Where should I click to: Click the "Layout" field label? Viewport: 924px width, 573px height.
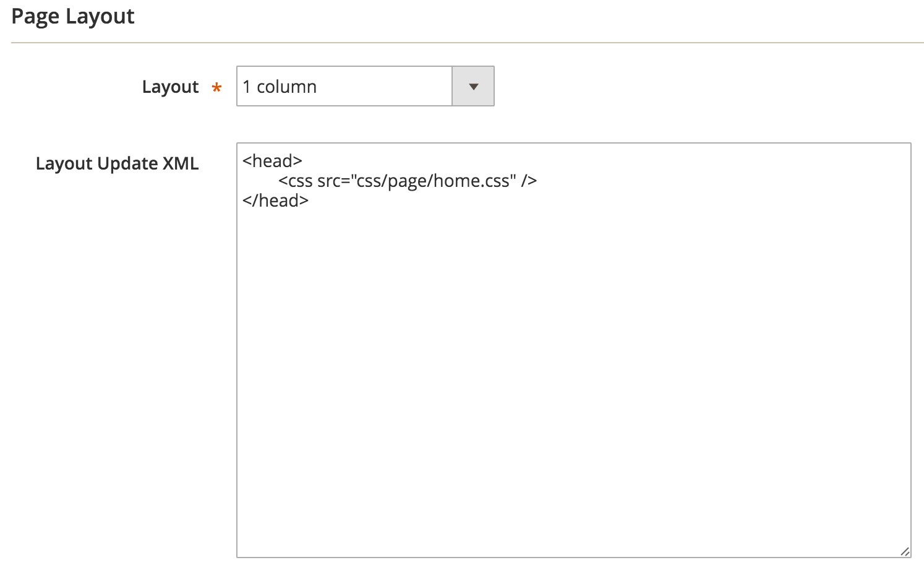click(x=170, y=87)
